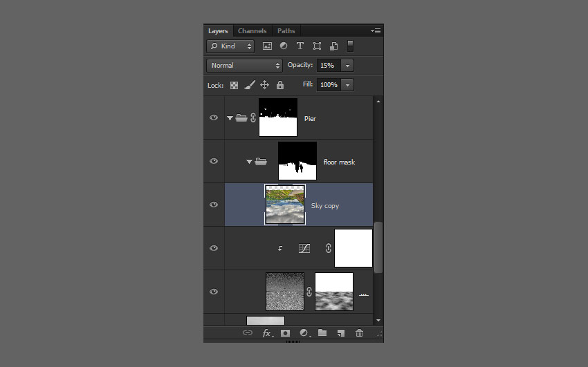Create a new layer
Screen dimensions: 588x367
tap(341, 333)
